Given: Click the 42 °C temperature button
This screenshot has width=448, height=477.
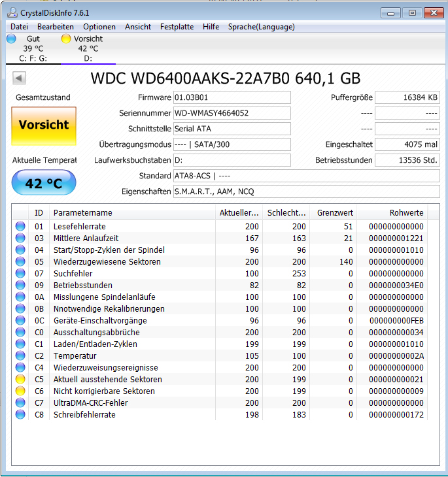Looking at the screenshot, I should (x=44, y=182).
